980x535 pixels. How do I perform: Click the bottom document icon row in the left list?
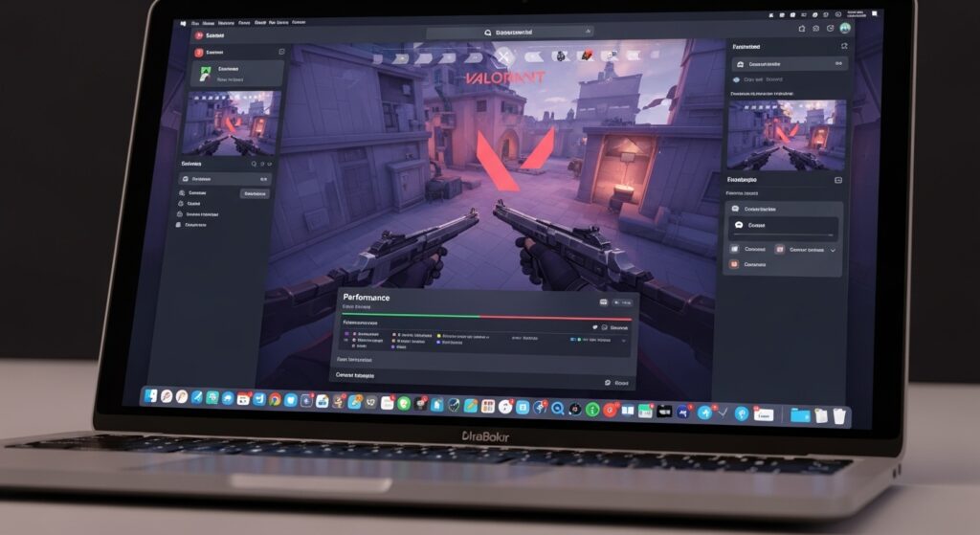(x=192, y=224)
